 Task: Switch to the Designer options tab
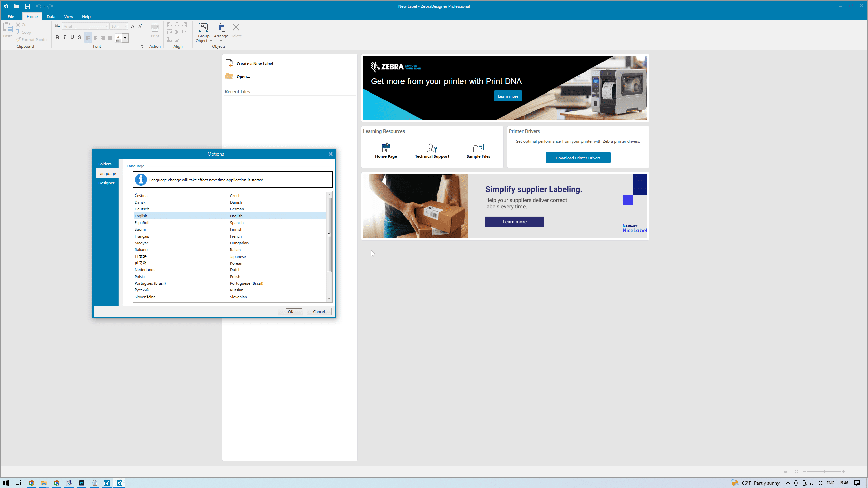[x=106, y=183]
